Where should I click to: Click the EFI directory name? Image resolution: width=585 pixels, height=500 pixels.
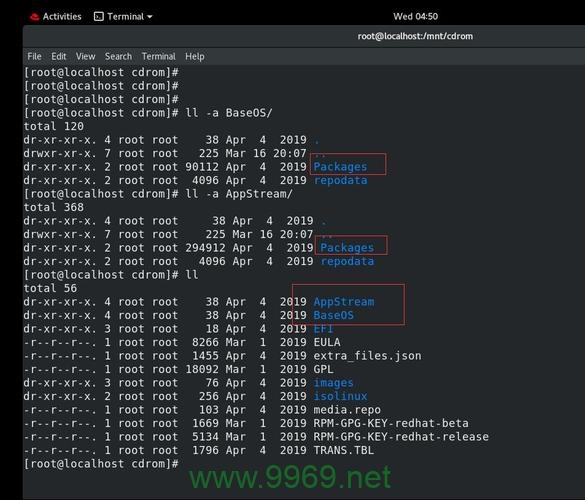click(323, 329)
